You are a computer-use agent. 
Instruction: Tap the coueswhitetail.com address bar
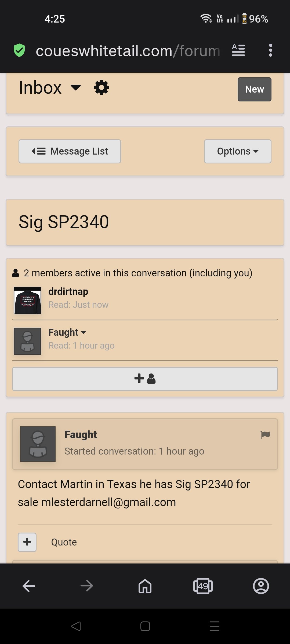[128, 51]
